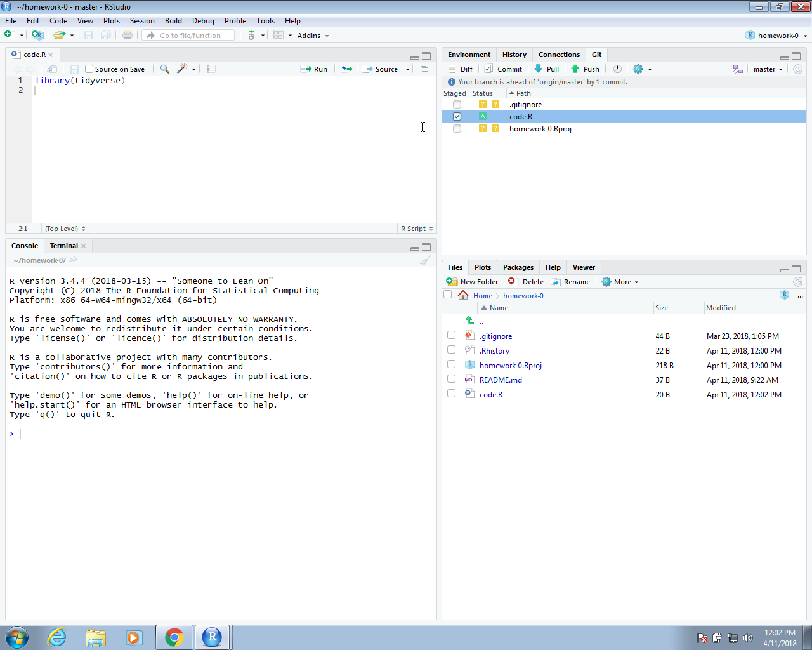Refresh the Git pane file listing
The image size is (812, 650).
pos(798,69)
